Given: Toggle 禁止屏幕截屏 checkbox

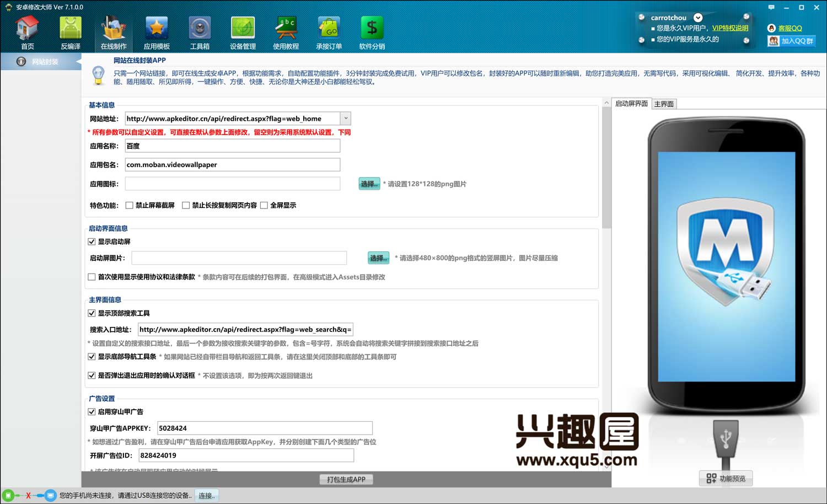Looking at the screenshot, I should pos(130,205).
